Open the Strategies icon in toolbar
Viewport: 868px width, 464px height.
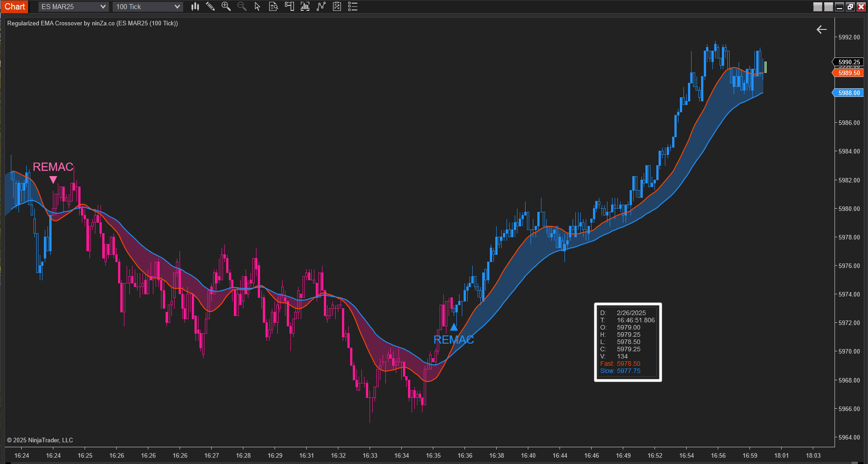point(321,6)
